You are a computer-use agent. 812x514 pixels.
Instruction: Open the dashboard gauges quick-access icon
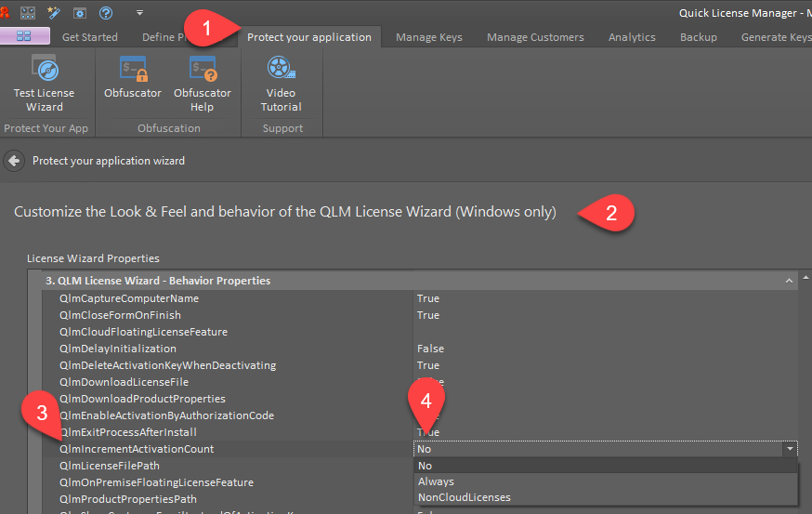pyautogui.click(x=28, y=13)
